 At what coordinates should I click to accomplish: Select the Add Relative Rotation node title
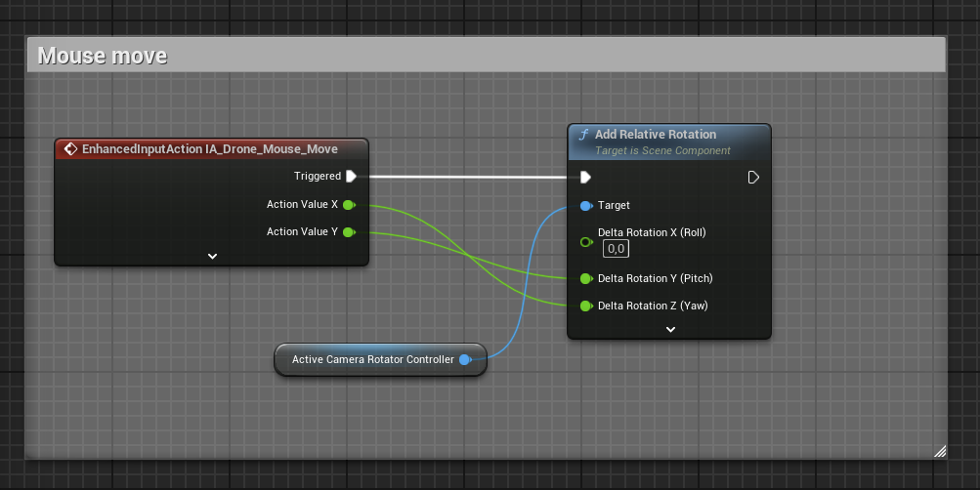[x=656, y=134]
